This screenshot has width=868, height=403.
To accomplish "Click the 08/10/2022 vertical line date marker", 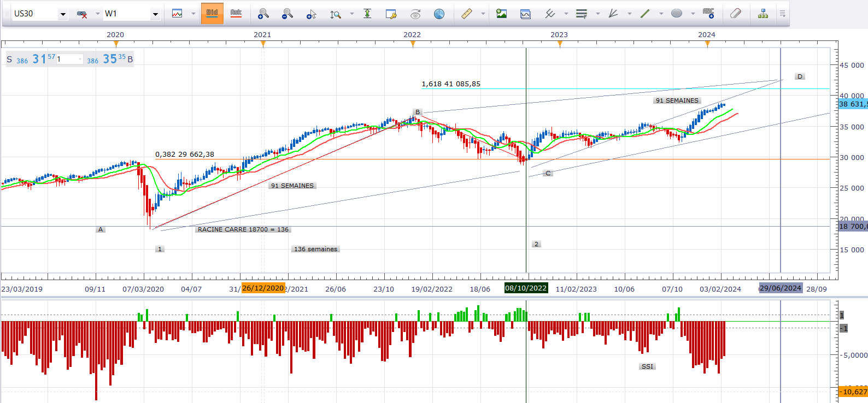I will (x=526, y=288).
